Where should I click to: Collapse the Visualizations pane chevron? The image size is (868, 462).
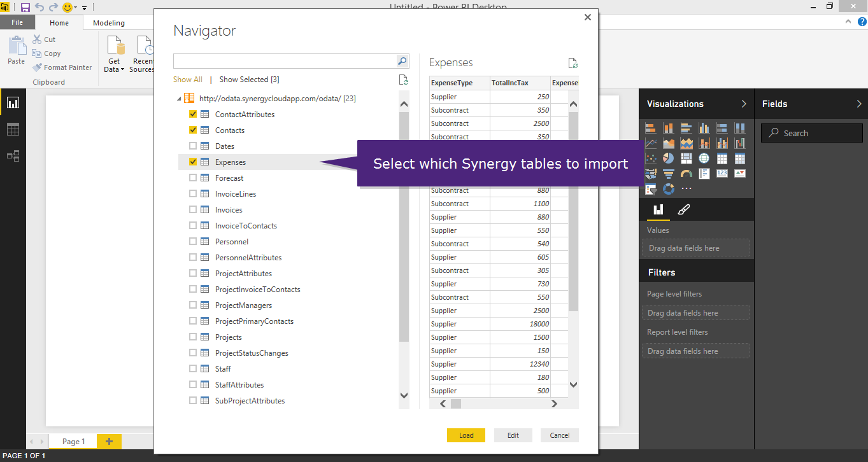point(744,104)
